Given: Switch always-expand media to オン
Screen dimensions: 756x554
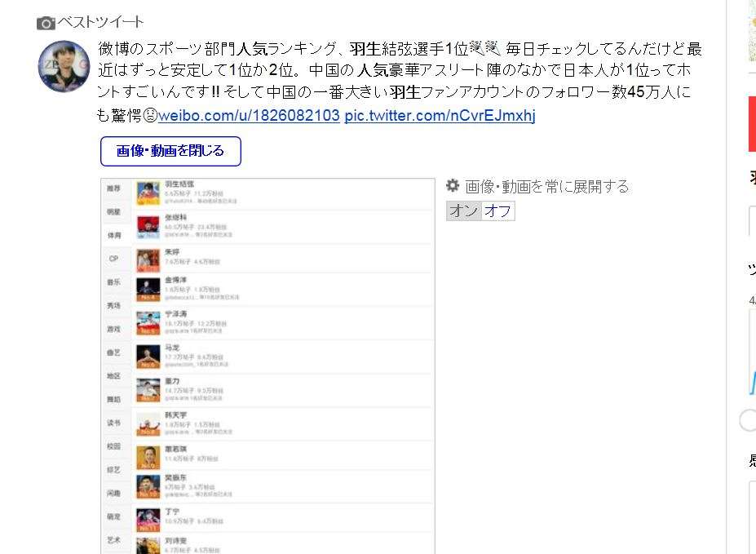Looking at the screenshot, I should (x=464, y=211).
